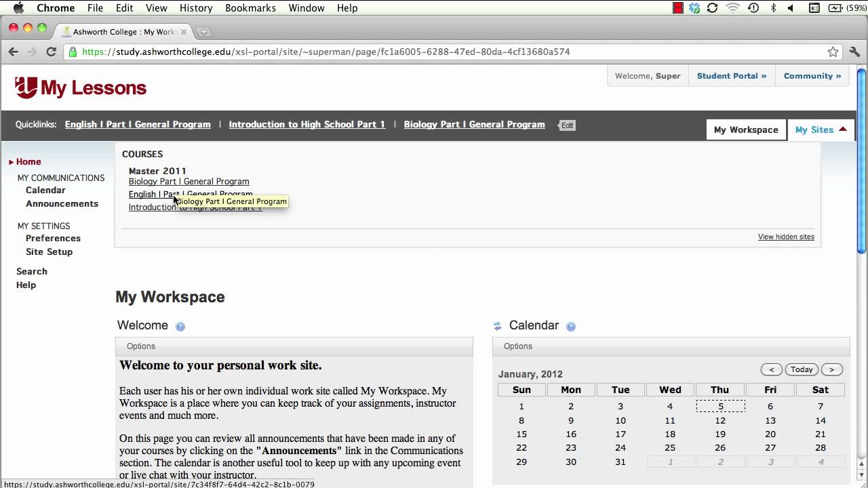Open the File menu
The height and width of the screenshot is (488, 868).
pyautogui.click(x=96, y=8)
